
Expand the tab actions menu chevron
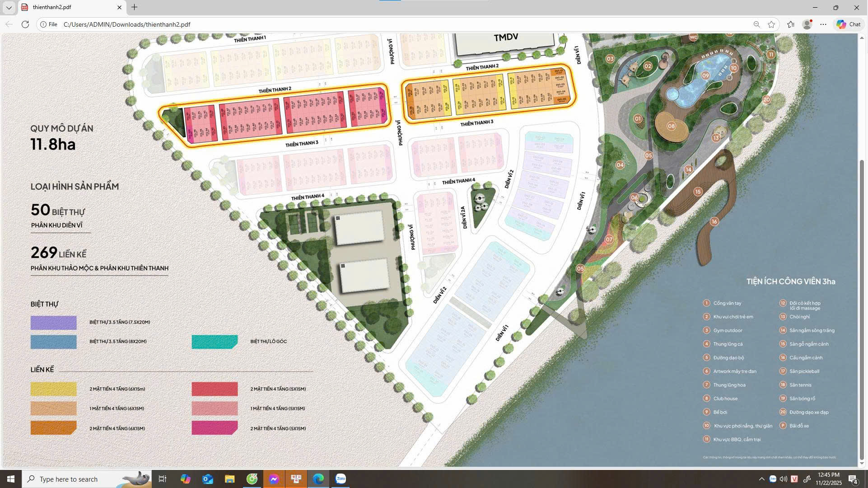click(9, 7)
